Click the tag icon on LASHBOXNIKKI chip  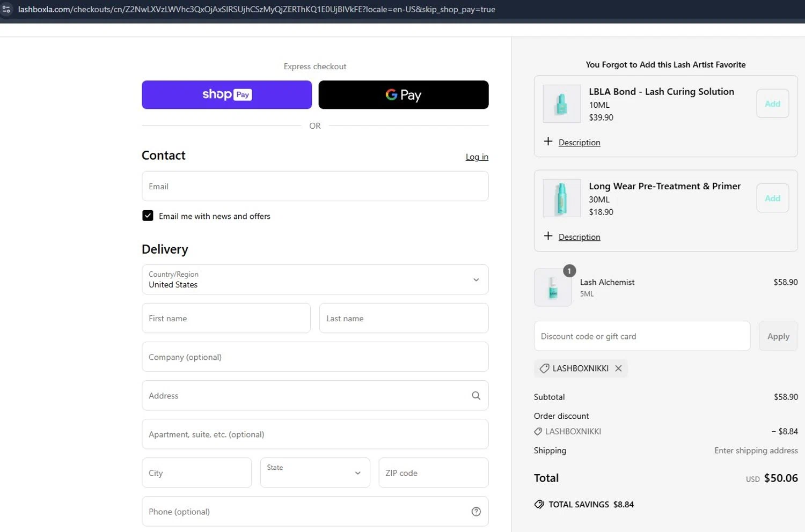544,368
